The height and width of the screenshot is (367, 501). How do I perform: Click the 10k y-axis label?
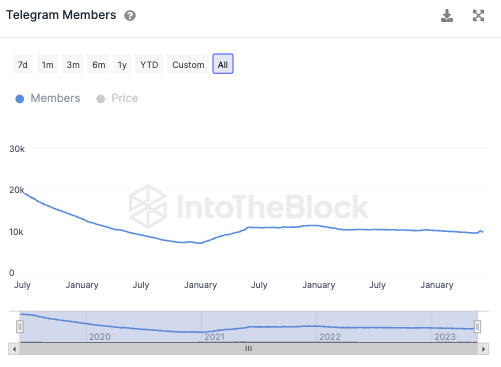pos(16,232)
